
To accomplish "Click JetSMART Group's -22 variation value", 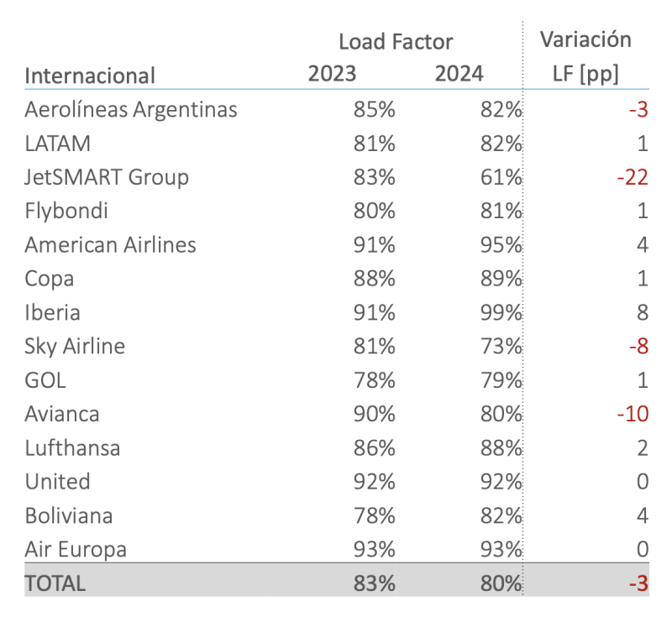I will pos(630,178).
